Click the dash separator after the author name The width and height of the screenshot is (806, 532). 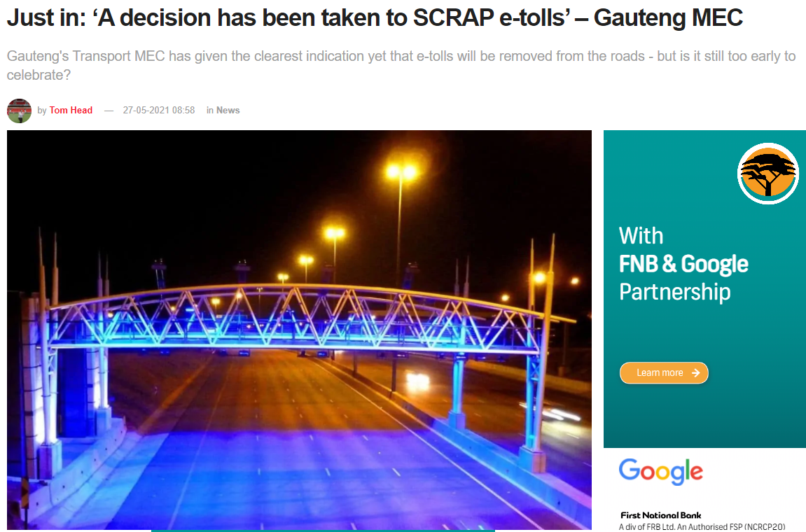[x=109, y=111]
